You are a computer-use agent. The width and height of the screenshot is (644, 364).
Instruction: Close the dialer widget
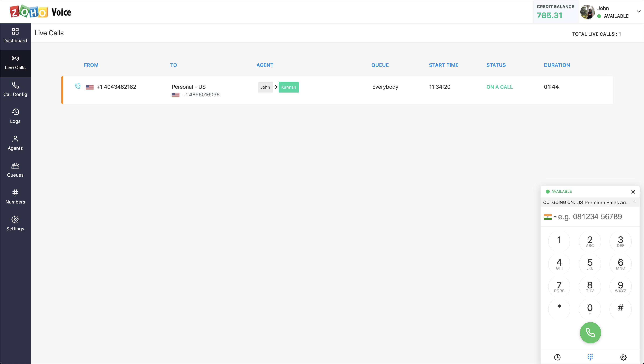[x=633, y=192]
